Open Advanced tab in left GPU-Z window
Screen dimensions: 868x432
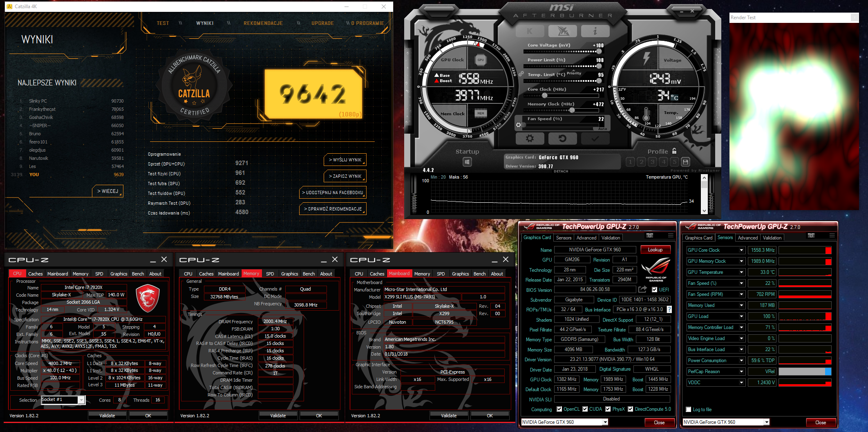[x=586, y=238]
